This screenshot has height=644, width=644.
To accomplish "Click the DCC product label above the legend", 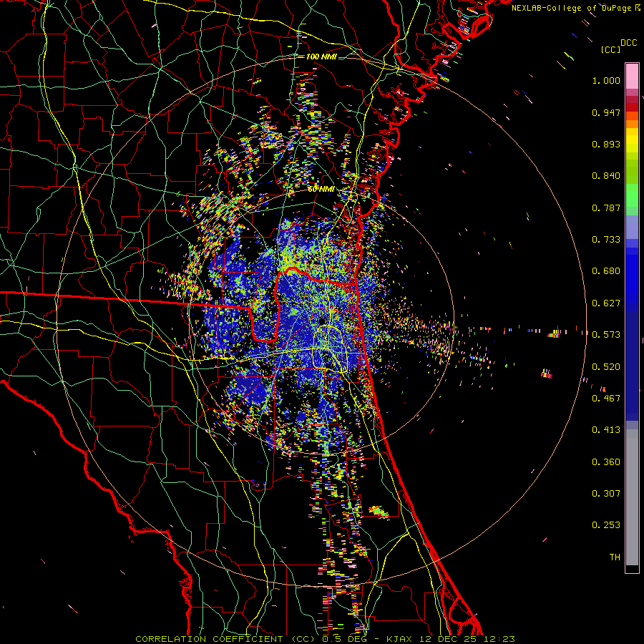I will pos(629,43).
